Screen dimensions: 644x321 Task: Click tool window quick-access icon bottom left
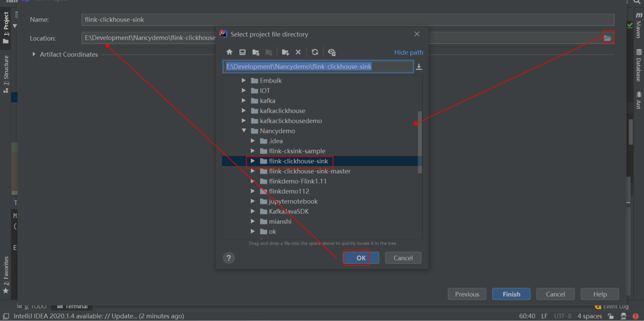pos(6,316)
